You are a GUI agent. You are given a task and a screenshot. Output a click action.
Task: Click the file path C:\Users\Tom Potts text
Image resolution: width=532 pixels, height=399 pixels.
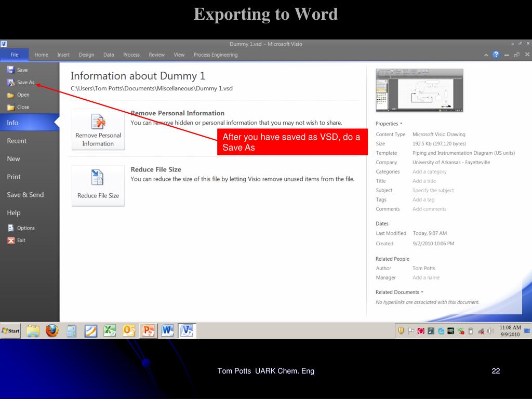(152, 88)
